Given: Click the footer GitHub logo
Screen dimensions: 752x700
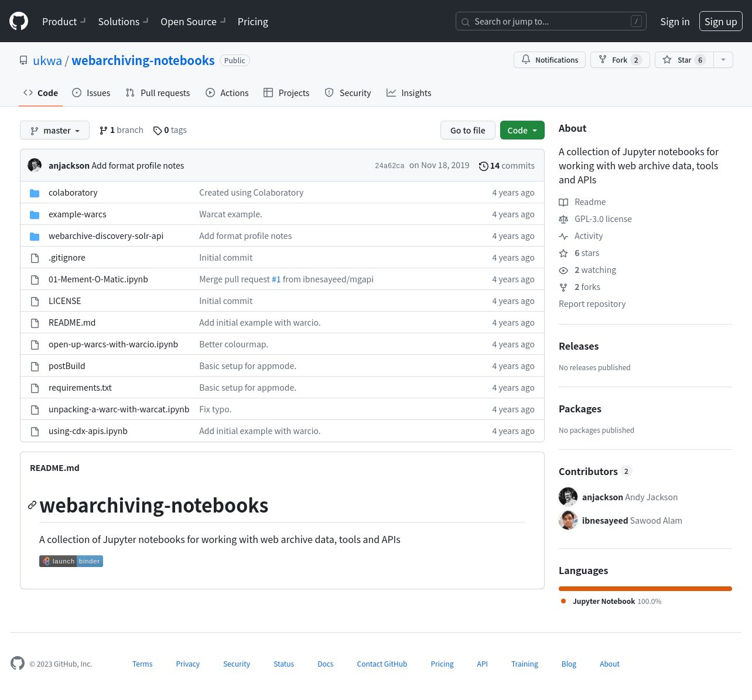Looking at the screenshot, I should click(x=18, y=663).
